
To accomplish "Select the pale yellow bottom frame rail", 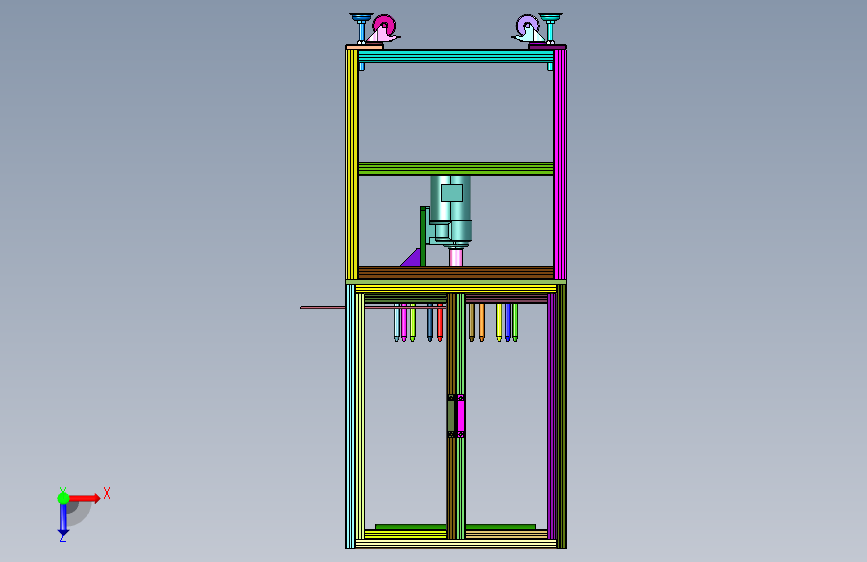I will point(456,544).
